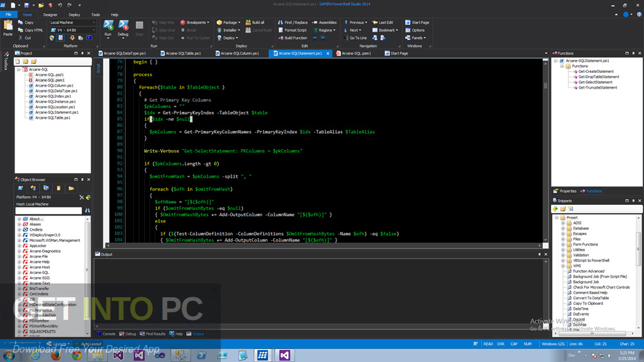This screenshot has height=362, width=644.
Task: Expand the Database folder in Snippets
Action: pyautogui.click(x=563, y=228)
